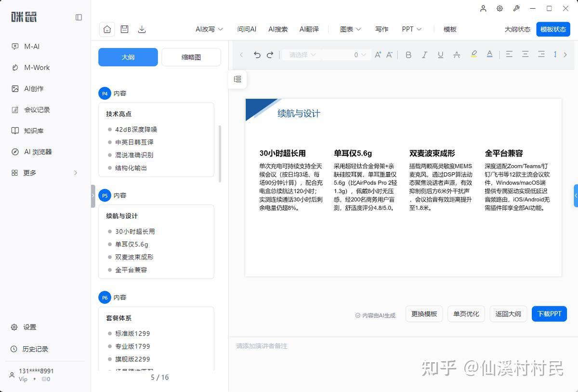Image resolution: width=578 pixels, height=392 pixels.
Task: Center-align the text
Action: [525, 54]
